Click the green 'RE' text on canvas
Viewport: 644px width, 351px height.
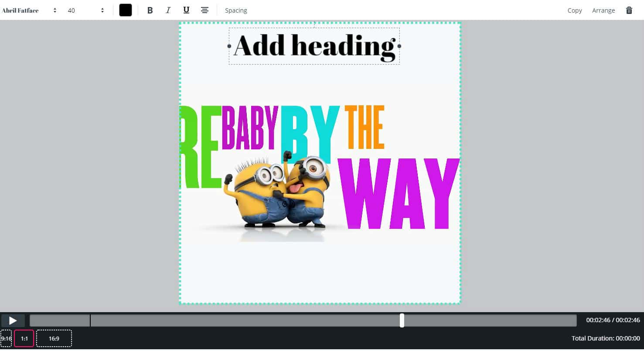201,147
